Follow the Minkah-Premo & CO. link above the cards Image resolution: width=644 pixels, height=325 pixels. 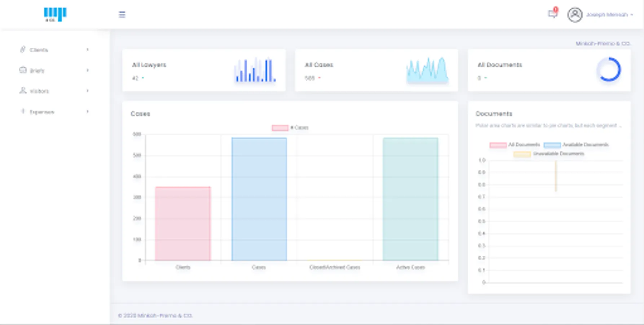[603, 44]
